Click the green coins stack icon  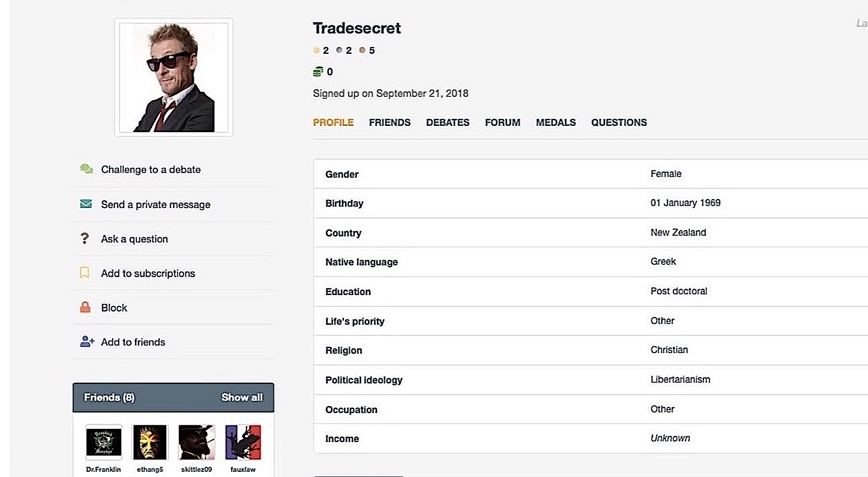point(318,72)
